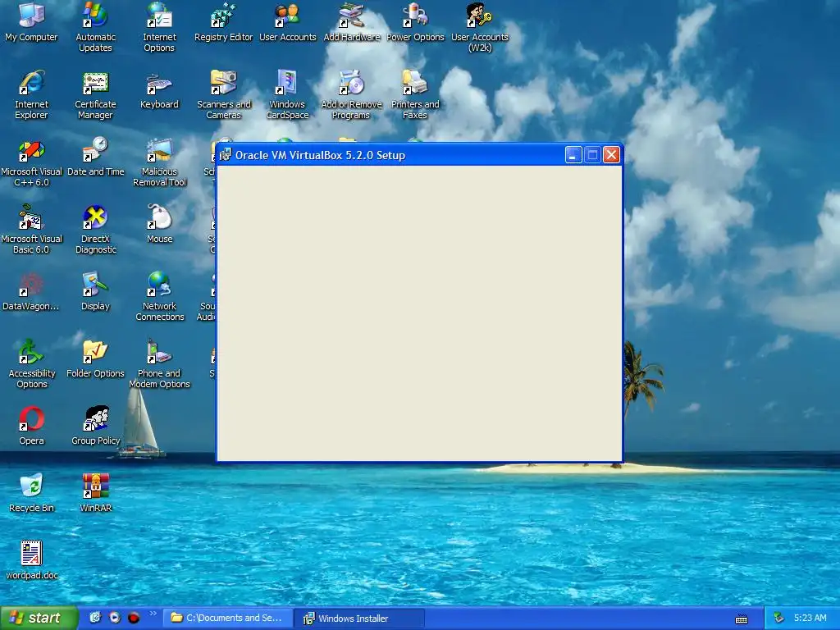
Task: Select the Opera desktop shortcut
Action: (x=31, y=427)
